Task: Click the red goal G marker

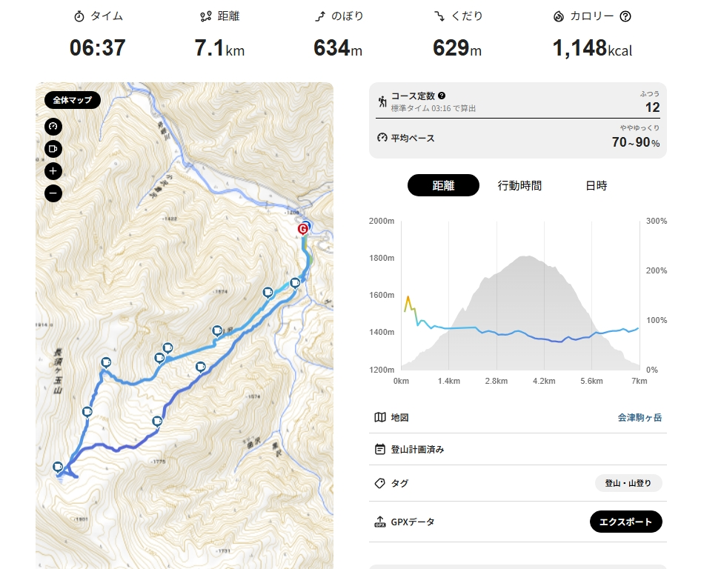Action: tap(302, 229)
